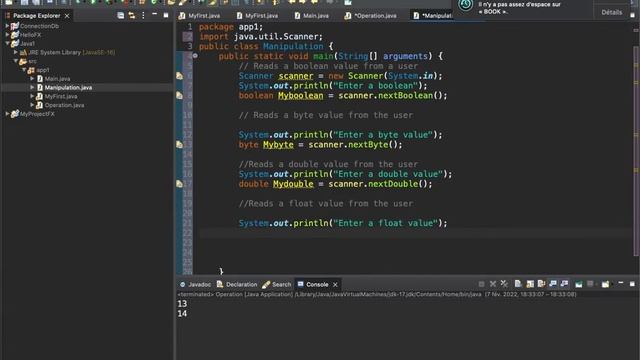Minimize the Package Explorer panel
Viewport: 640px width, 360px height.
pos(154,15)
